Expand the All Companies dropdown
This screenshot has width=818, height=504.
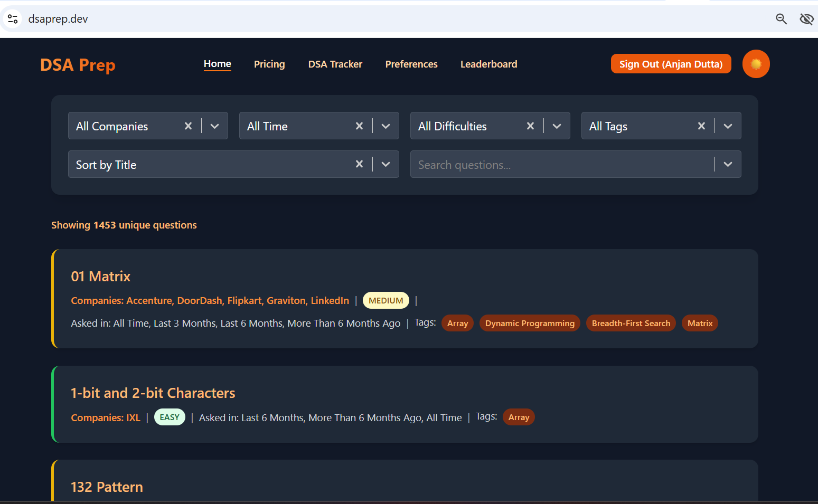click(x=214, y=126)
